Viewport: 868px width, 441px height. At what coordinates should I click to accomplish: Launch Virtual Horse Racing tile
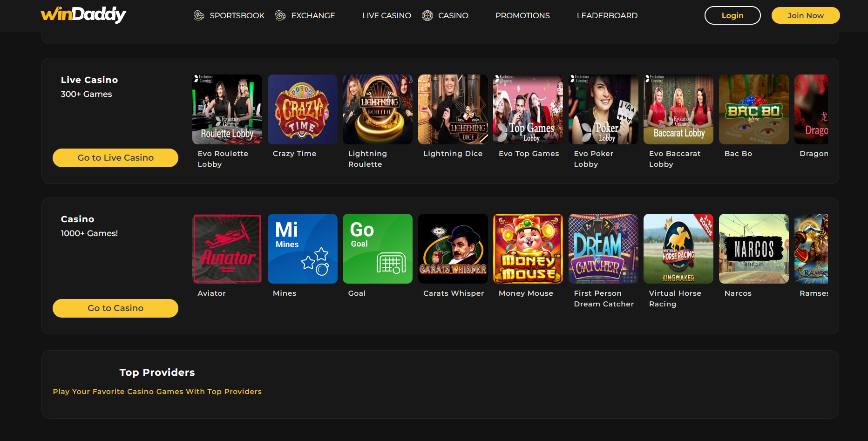coord(678,249)
